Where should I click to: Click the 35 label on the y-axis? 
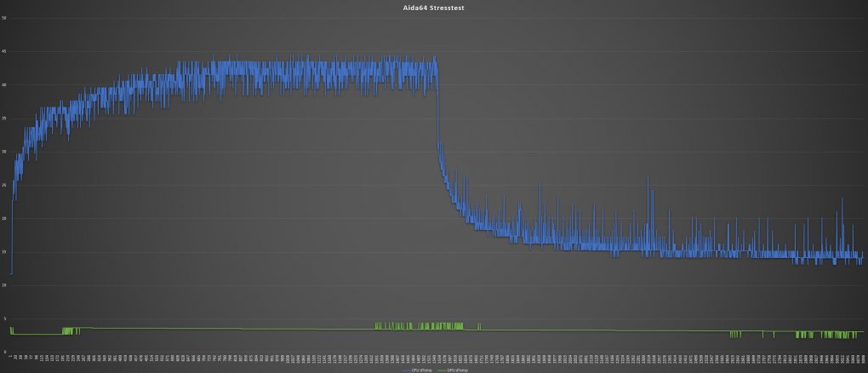click(4, 118)
